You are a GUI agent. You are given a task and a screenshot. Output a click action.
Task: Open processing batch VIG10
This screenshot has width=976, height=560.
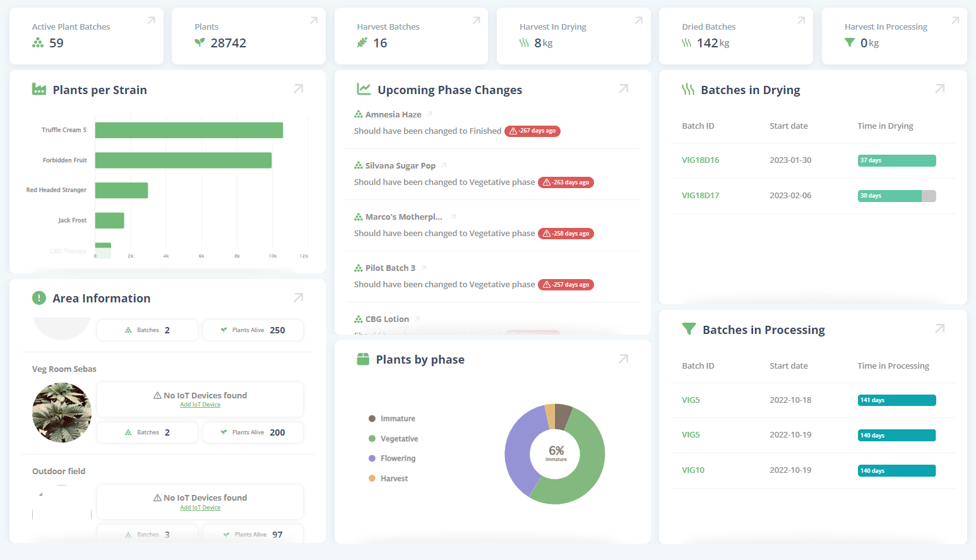point(693,470)
